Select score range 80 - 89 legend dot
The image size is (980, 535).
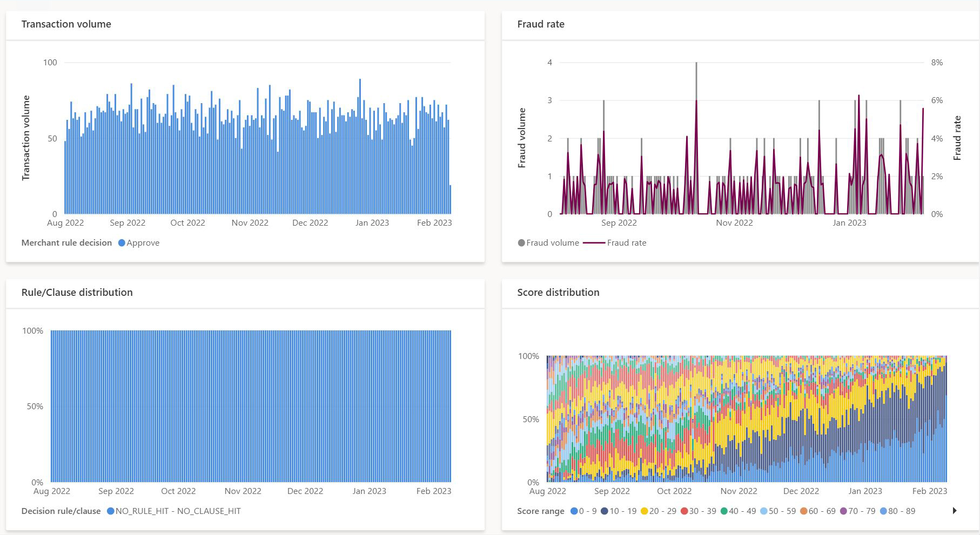(883, 511)
